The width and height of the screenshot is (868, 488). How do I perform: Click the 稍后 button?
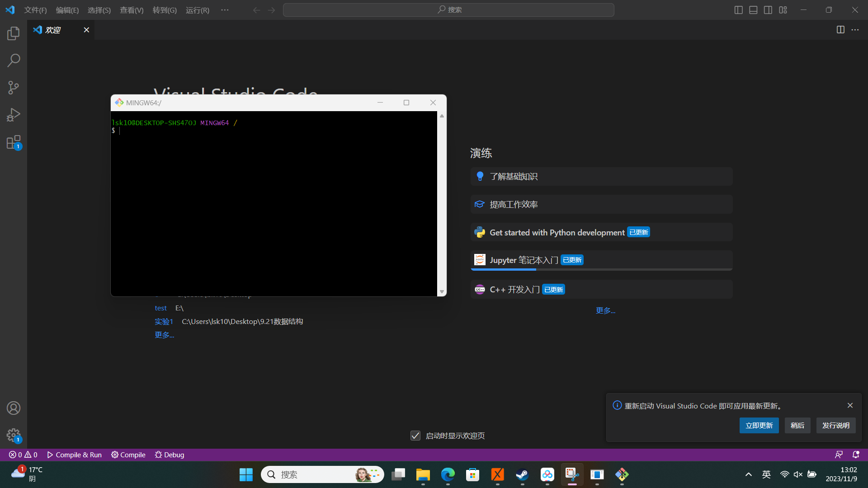pos(797,426)
